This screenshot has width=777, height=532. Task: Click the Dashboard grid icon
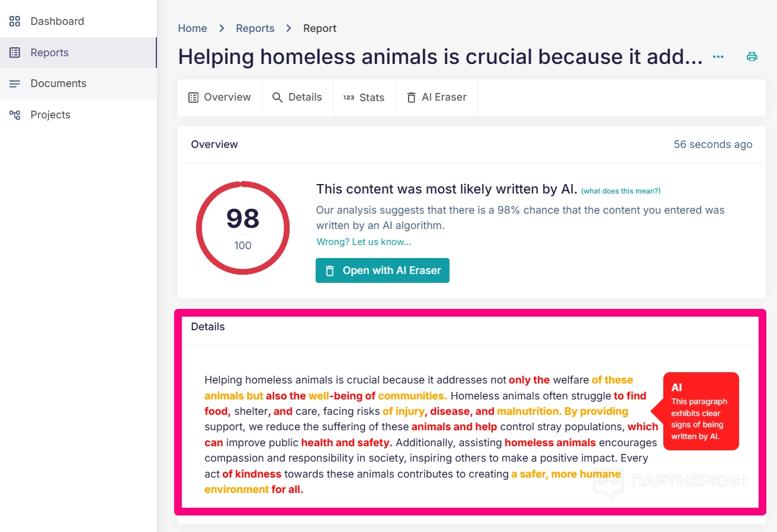pyautogui.click(x=15, y=21)
